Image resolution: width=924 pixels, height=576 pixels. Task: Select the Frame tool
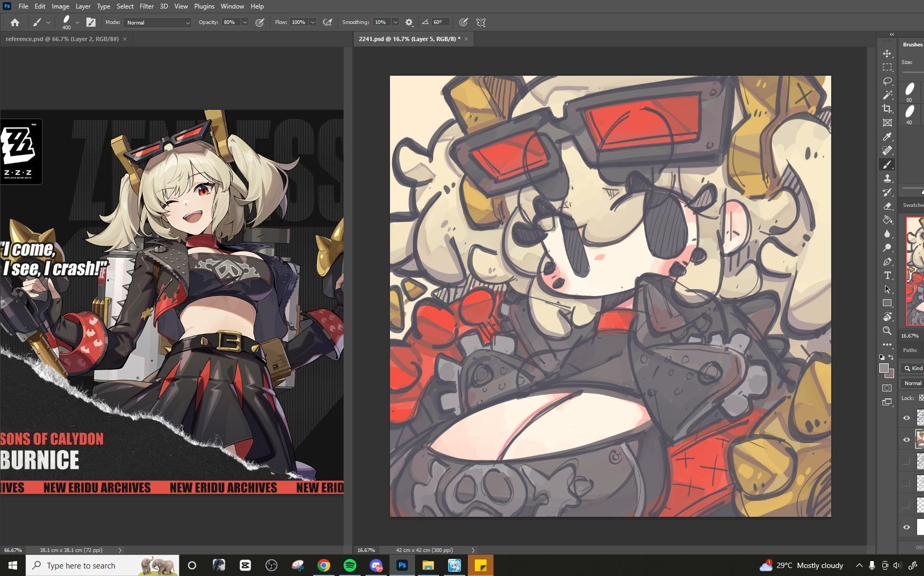pyautogui.click(x=887, y=123)
